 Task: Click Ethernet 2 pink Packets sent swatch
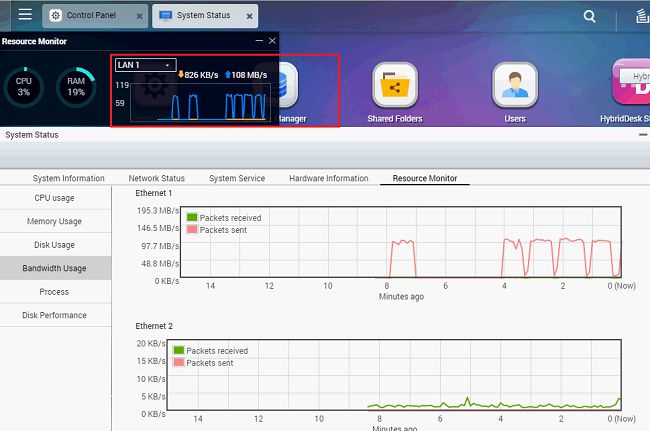(x=179, y=362)
